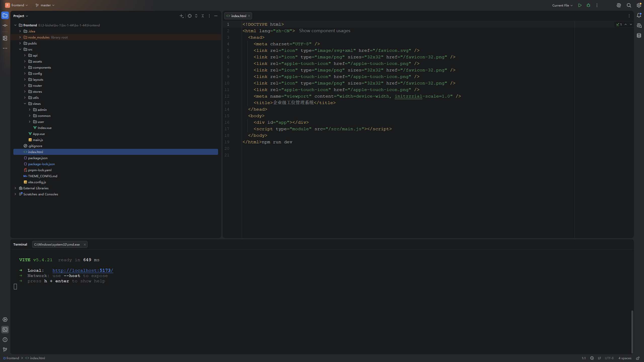The height and width of the screenshot is (362, 644).
Task: Show more tool windows ellipsis
Action: click(5, 48)
